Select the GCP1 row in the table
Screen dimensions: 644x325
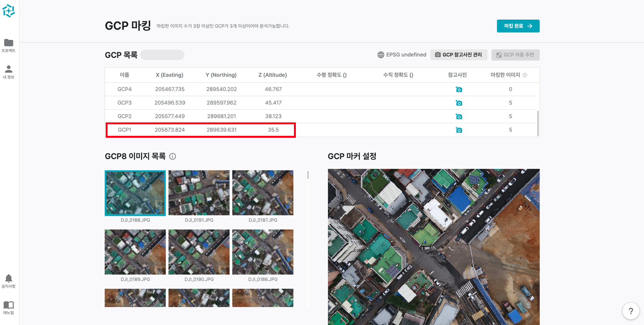coord(200,130)
